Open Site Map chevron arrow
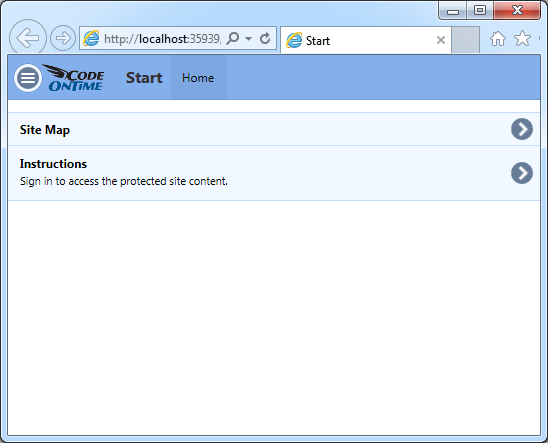The width and height of the screenshot is (548, 443). tap(522, 129)
